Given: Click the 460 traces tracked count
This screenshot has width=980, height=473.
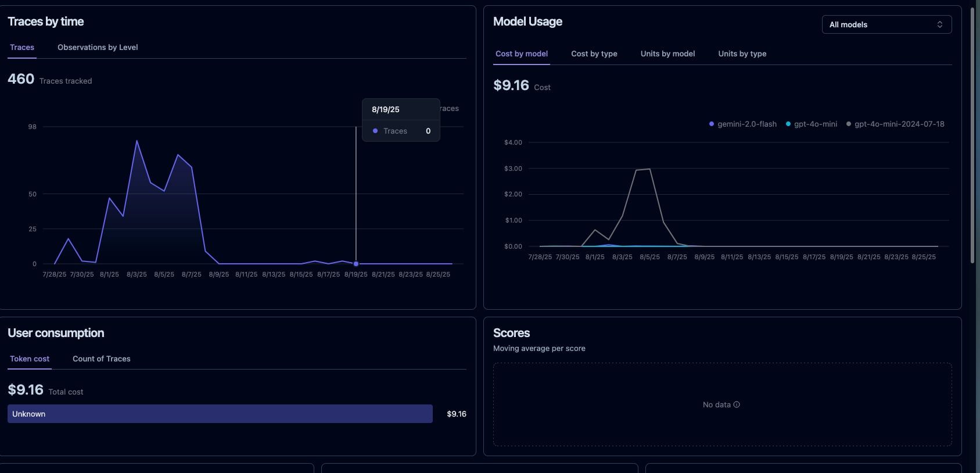Looking at the screenshot, I should (21, 79).
